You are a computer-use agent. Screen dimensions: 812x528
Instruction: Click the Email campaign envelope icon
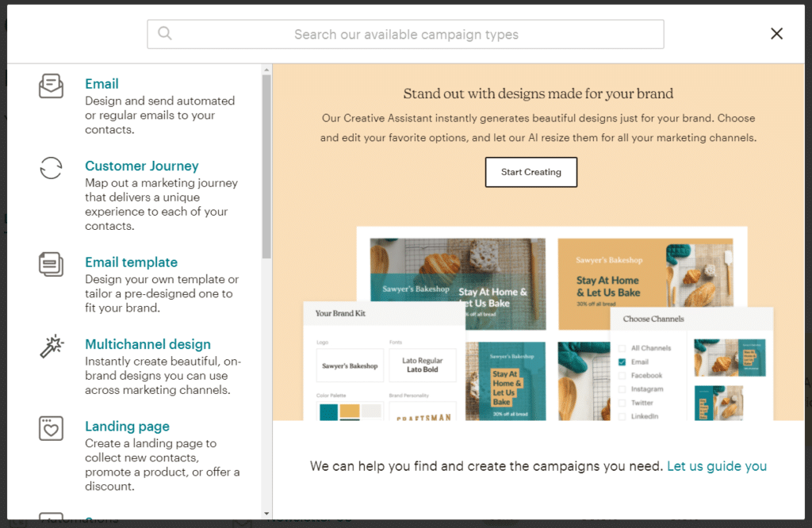click(51, 86)
